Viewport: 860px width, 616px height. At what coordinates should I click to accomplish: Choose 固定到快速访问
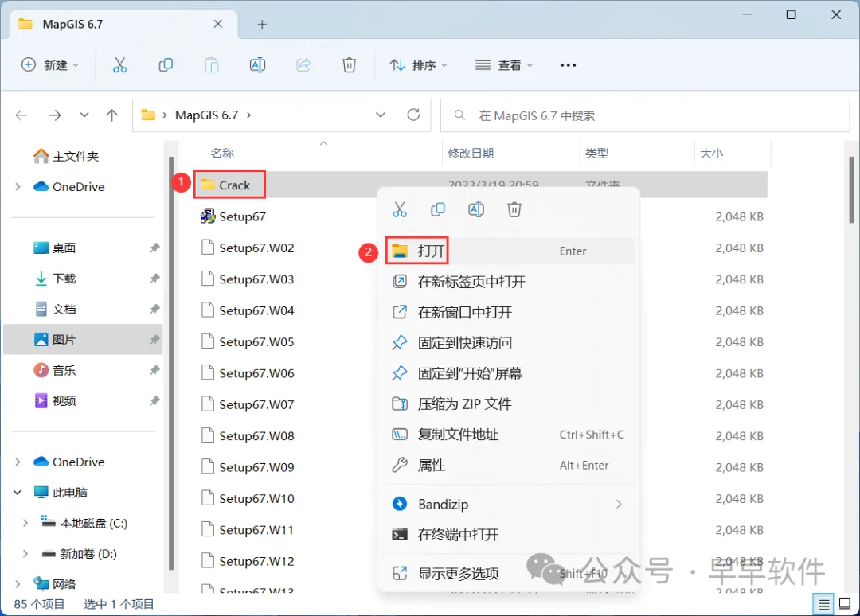(x=508, y=343)
